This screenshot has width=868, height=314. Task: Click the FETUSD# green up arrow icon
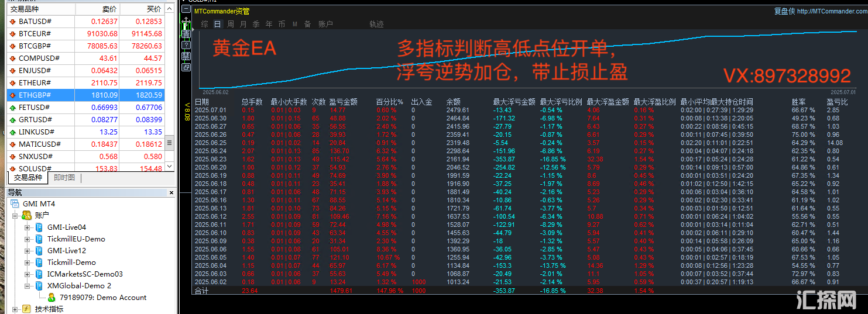pyautogui.click(x=13, y=108)
